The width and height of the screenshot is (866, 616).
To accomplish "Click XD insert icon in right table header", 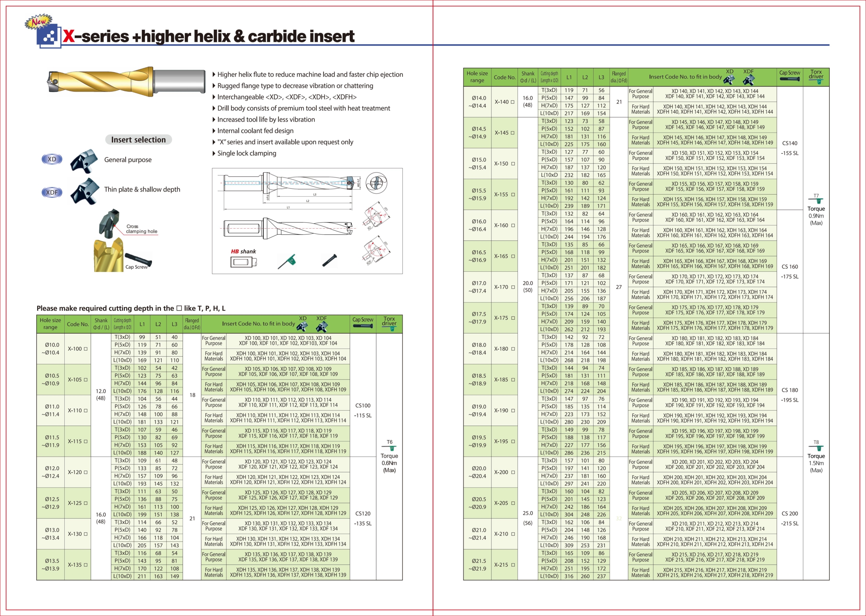I will 729,79.
